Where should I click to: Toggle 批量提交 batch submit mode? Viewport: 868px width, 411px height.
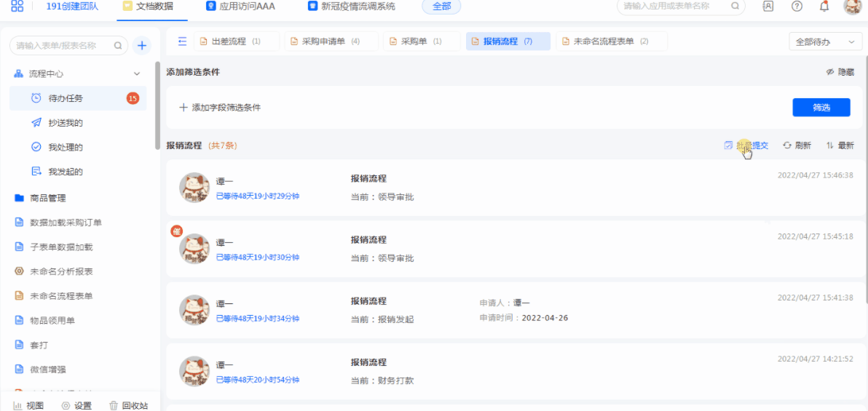(x=746, y=145)
